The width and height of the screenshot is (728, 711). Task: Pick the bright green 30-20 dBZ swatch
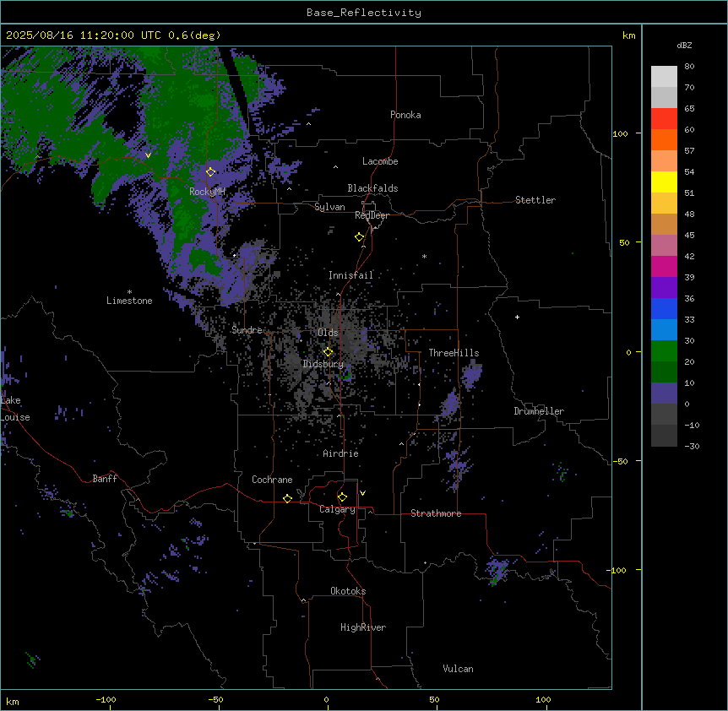pyautogui.click(x=664, y=351)
